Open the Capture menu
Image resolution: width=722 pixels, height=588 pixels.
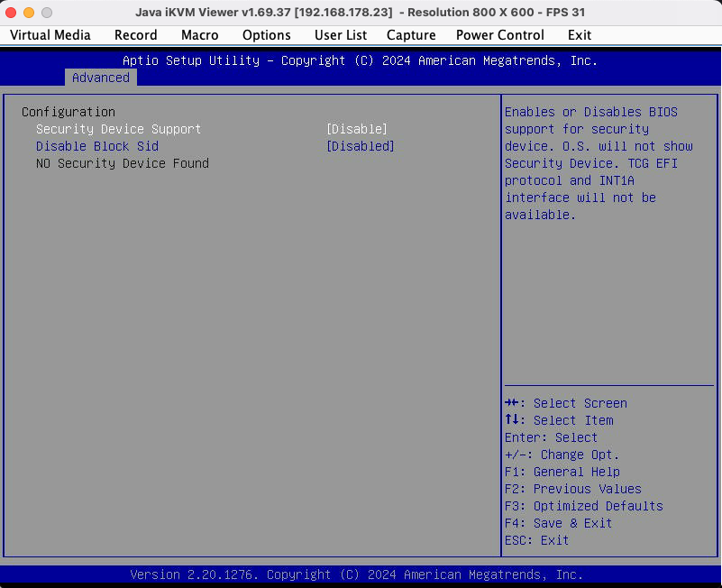tap(411, 35)
